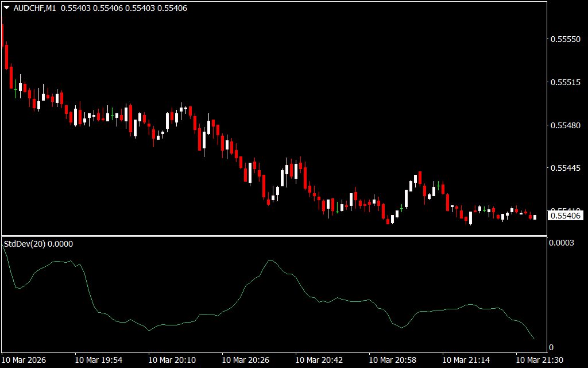Jump to the 10 Mar 20:10 time marker

[x=172, y=360]
